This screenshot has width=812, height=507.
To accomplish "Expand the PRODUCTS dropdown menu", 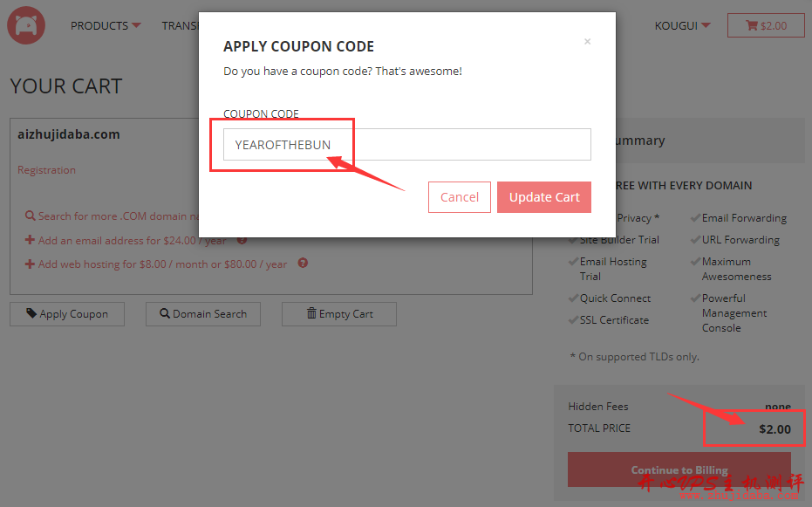I will click(x=106, y=25).
